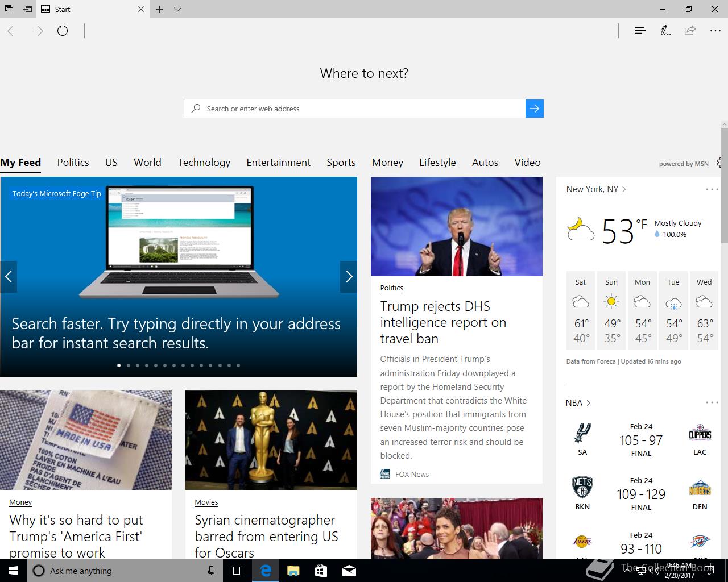Open NBA card options ellipsis
Image resolution: width=728 pixels, height=582 pixels.
[x=712, y=402]
